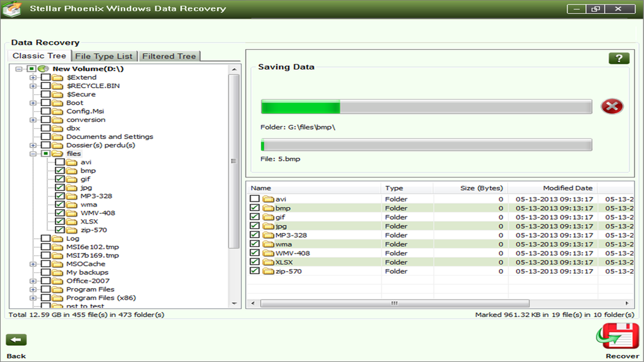Image resolution: width=644 pixels, height=362 pixels.
Task: Collapse the files folder node
Action: tap(33, 154)
